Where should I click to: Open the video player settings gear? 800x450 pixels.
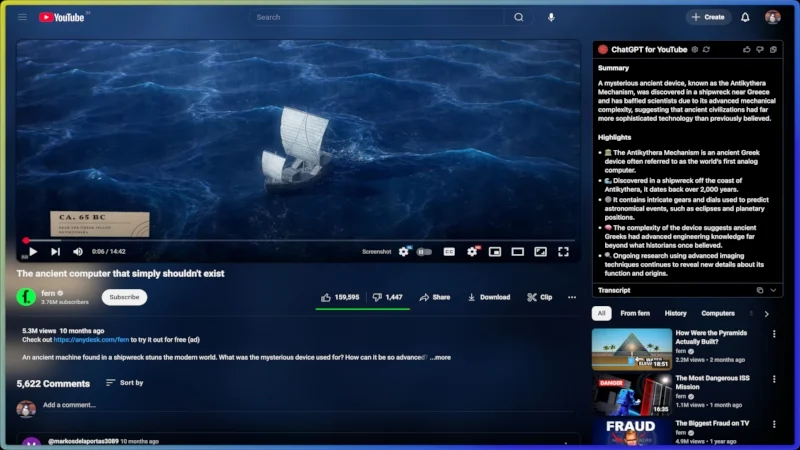coord(472,252)
